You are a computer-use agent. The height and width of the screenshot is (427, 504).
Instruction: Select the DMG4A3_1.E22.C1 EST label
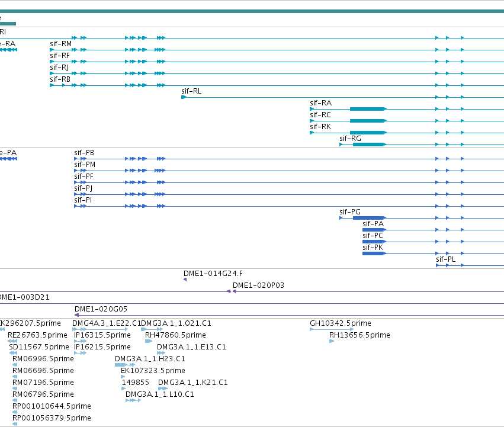click(x=107, y=323)
